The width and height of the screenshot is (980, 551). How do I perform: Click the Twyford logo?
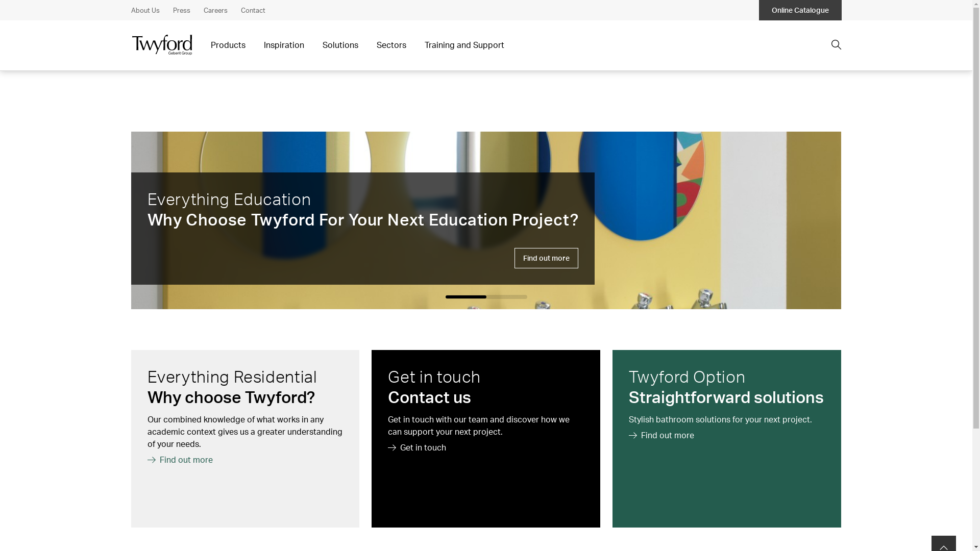coord(162,45)
